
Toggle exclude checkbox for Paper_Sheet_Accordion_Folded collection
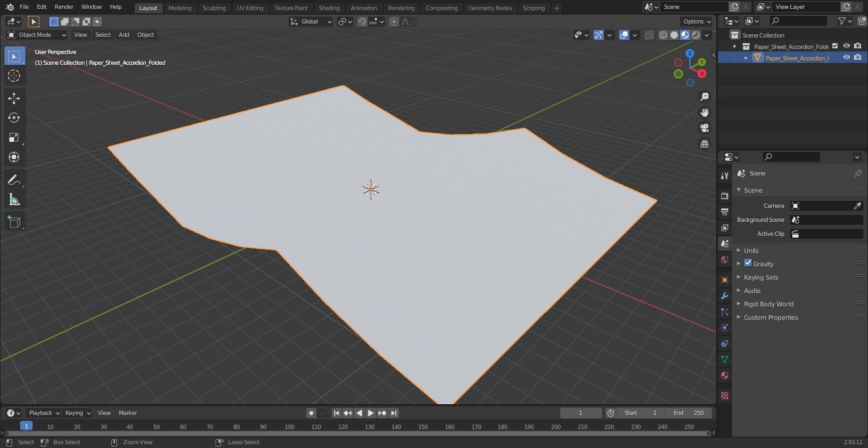pos(835,46)
